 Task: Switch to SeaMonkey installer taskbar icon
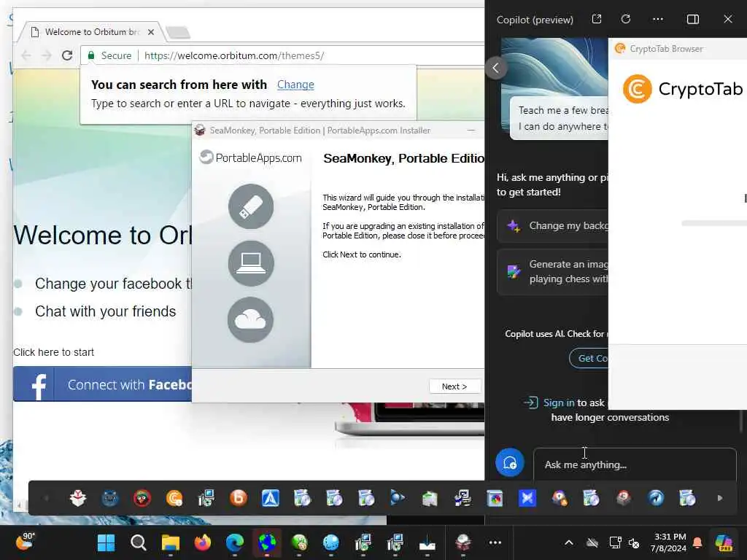click(462, 542)
